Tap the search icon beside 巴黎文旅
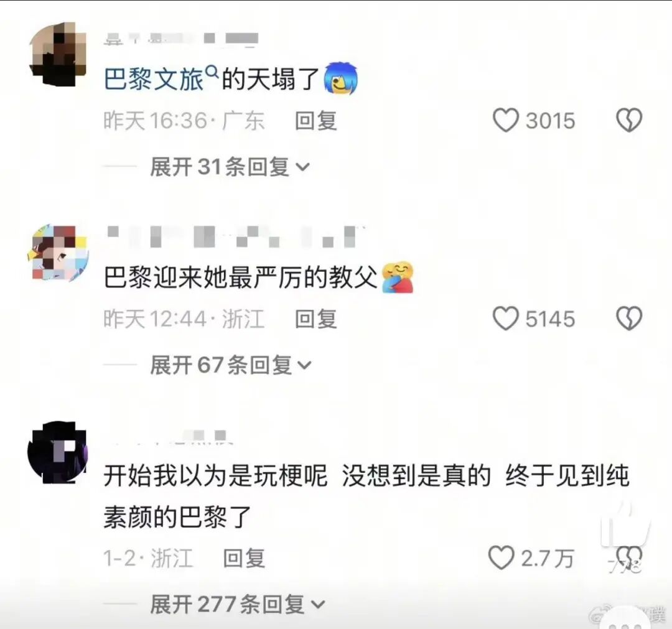 [x=213, y=72]
